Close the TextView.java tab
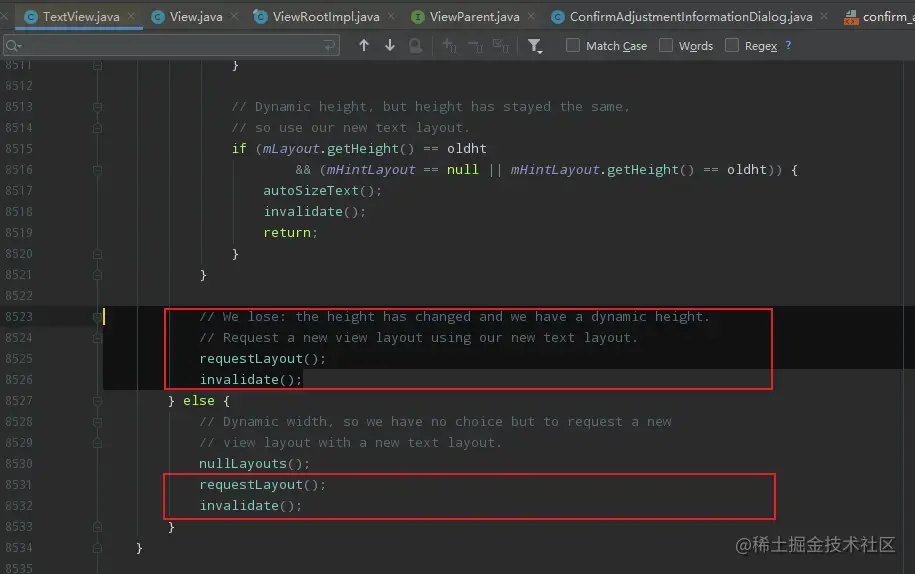This screenshot has width=915, height=574. [131, 16]
